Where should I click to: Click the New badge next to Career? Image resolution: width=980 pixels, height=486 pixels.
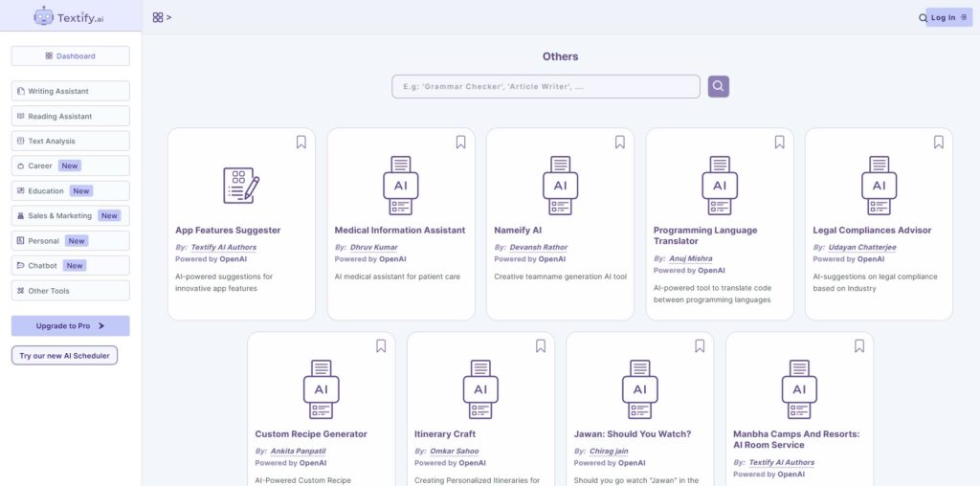click(70, 166)
